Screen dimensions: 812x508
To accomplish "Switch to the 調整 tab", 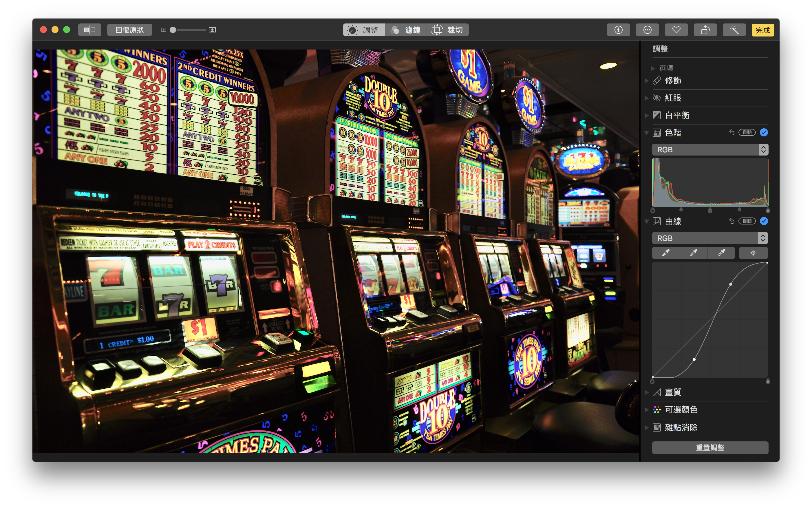I will (364, 30).
